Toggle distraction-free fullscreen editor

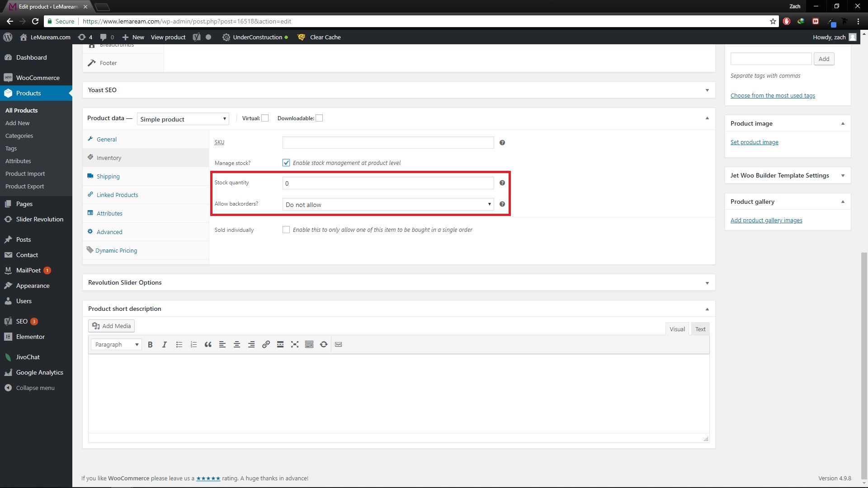click(295, 345)
